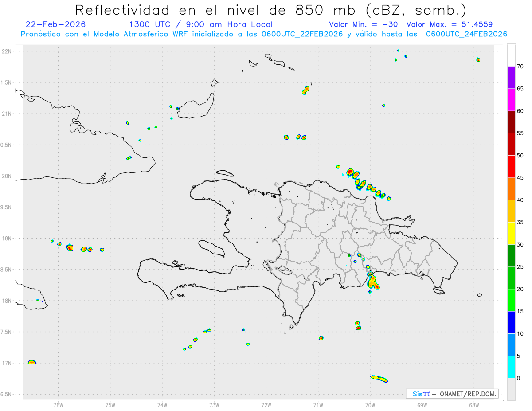Select the '72W' longitude label
Image resolution: width=532 pixels, height=411 pixels.
click(266, 405)
